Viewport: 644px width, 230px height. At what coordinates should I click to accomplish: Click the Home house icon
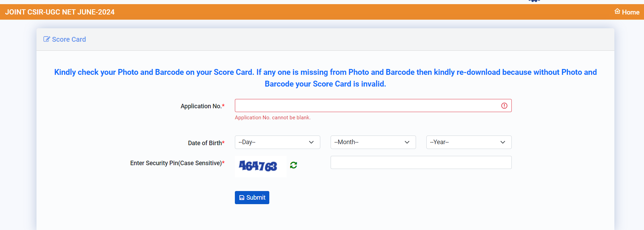tap(617, 11)
